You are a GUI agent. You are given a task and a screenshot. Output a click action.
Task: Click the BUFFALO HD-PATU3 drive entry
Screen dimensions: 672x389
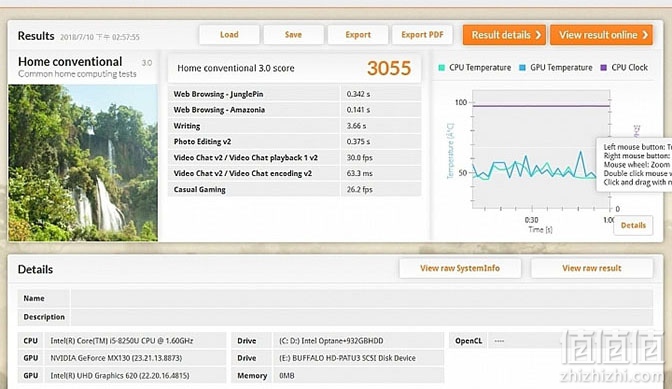(347, 358)
